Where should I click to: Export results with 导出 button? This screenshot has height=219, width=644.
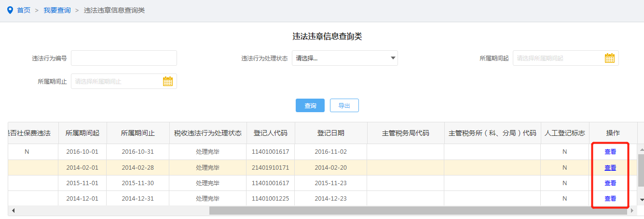point(344,105)
